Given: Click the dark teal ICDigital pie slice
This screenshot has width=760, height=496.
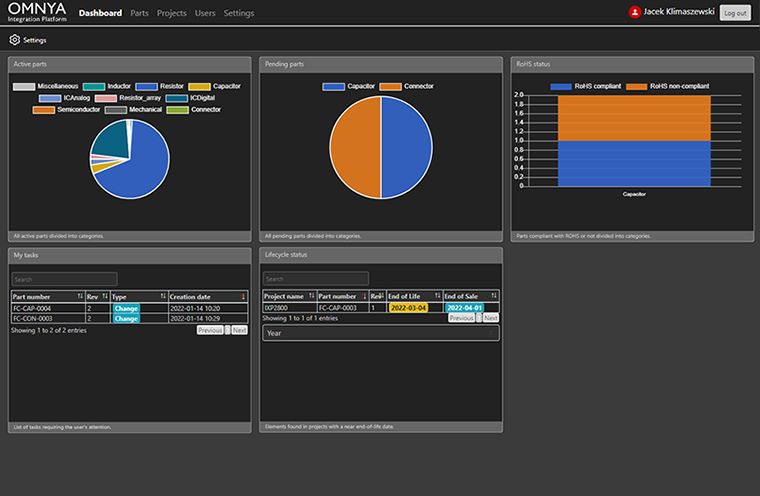Looking at the screenshot, I should pos(112,139).
